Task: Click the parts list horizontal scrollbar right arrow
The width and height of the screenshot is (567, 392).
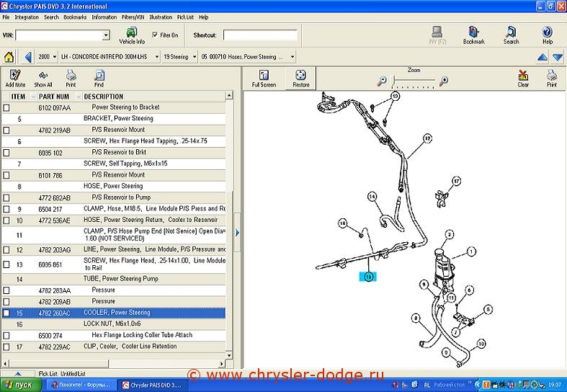Action: pos(221,363)
